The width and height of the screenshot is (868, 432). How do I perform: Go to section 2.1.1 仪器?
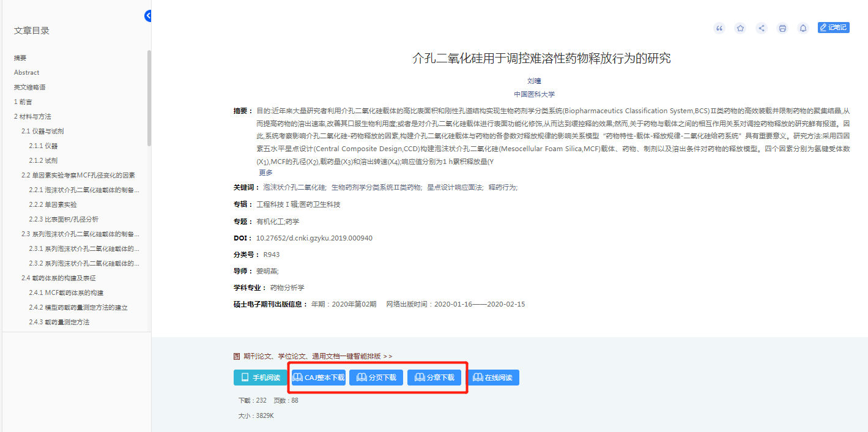pyautogui.click(x=43, y=146)
